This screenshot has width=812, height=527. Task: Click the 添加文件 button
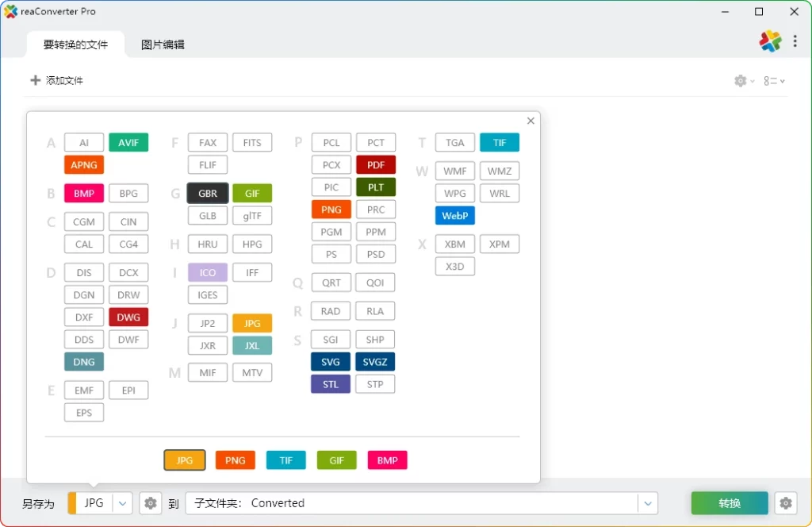click(57, 80)
